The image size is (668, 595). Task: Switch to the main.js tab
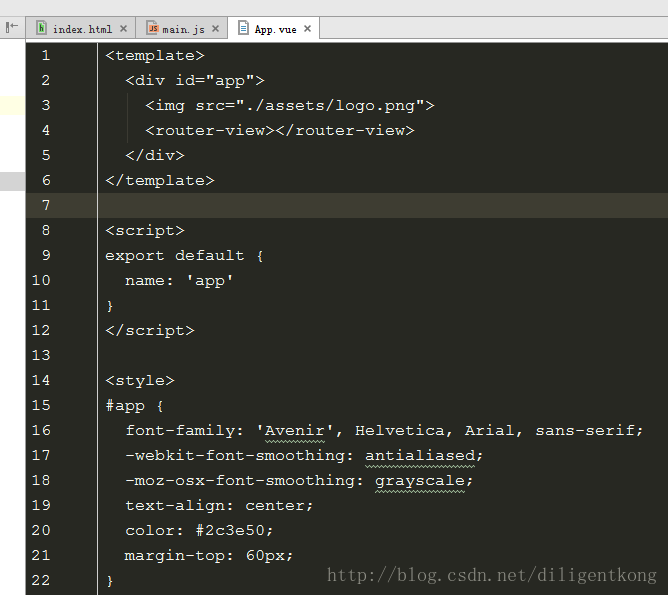pos(182,29)
